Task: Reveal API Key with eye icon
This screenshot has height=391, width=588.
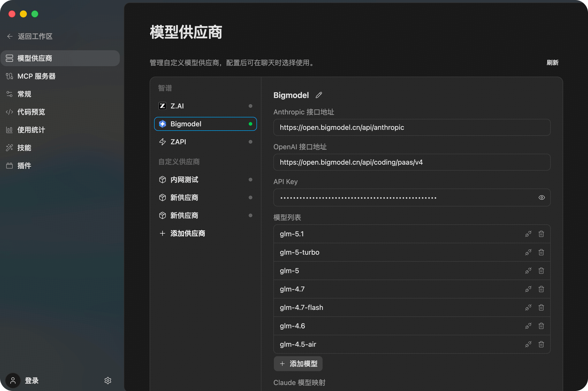Action: point(542,197)
